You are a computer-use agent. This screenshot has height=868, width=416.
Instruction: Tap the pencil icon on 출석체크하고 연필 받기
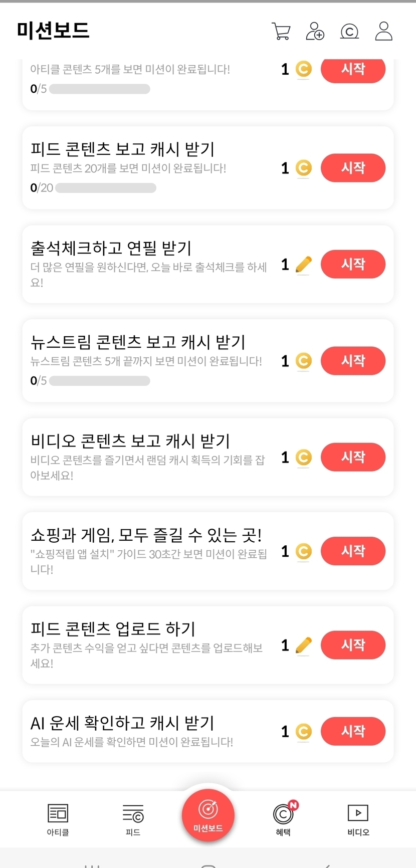tap(303, 264)
